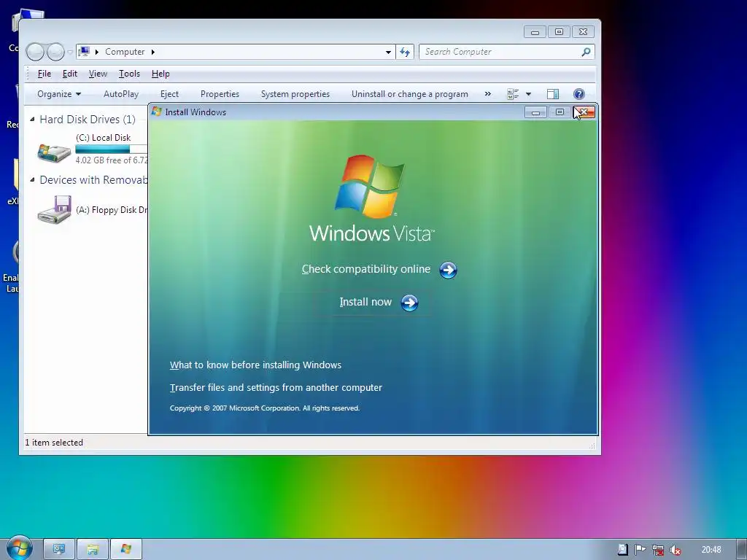Click AutoPlay in the toolbar

121,94
